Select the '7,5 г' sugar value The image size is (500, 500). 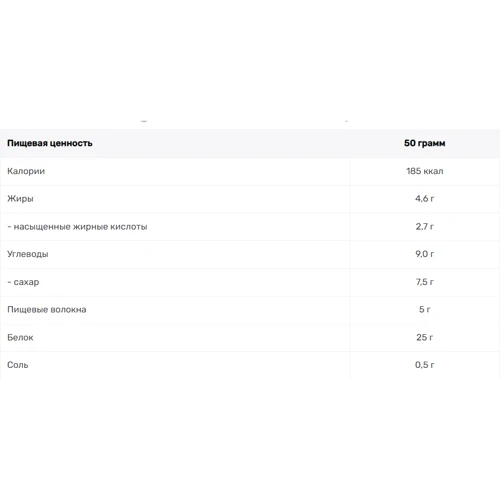tap(424, 282)
